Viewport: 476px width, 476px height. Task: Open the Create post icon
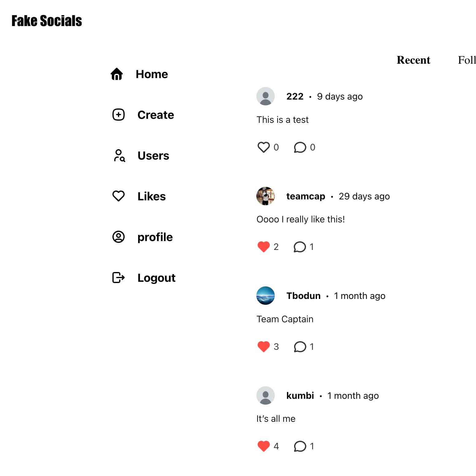coord(119,115)
